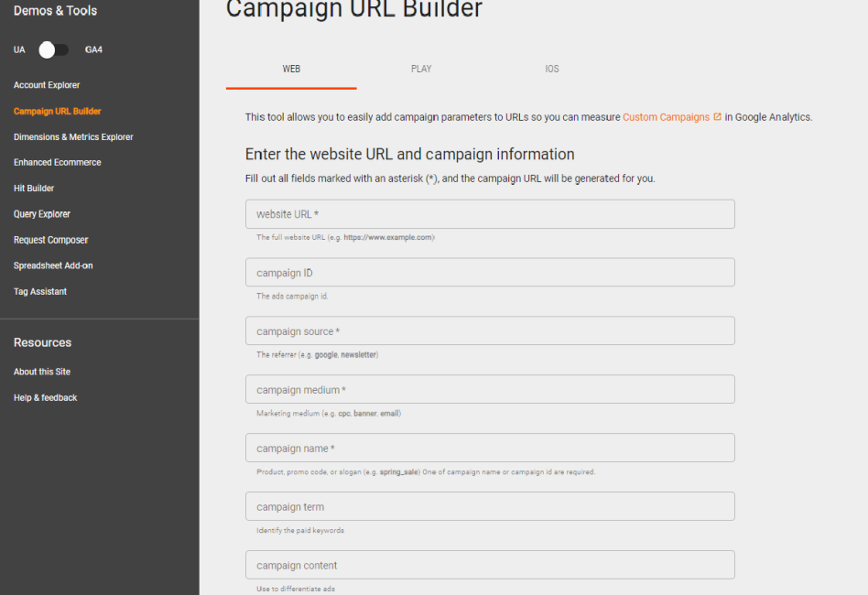
Task: Focus the campaign source field
Action: (490, 331)
